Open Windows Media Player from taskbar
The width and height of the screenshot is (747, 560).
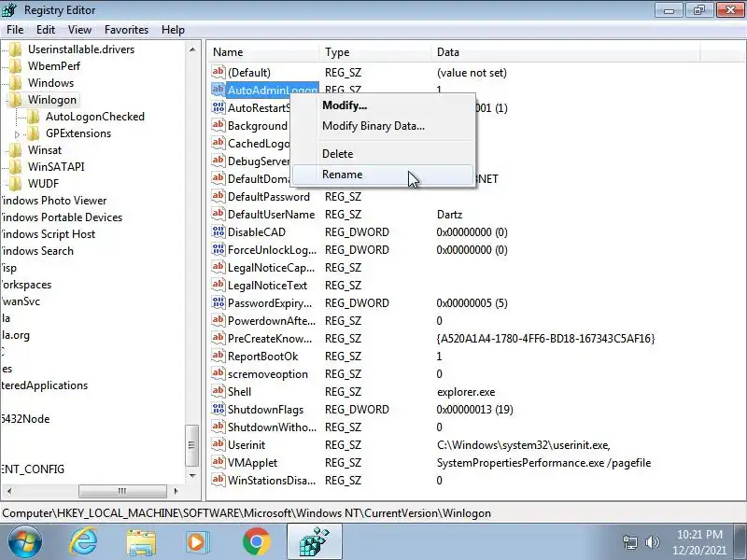[197, 542]
